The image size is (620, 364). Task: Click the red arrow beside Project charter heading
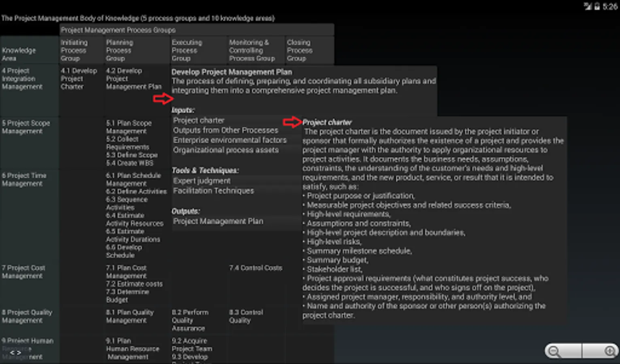[292, 122]
